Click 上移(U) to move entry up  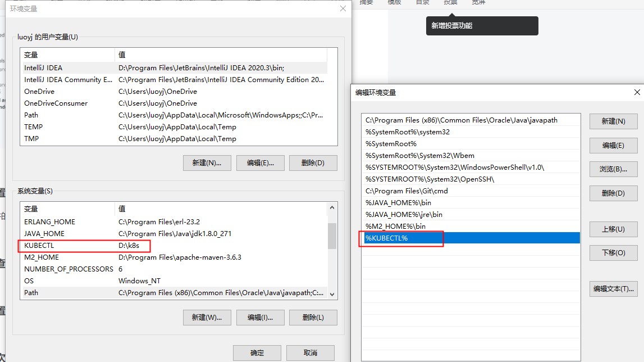coord(613,229)
